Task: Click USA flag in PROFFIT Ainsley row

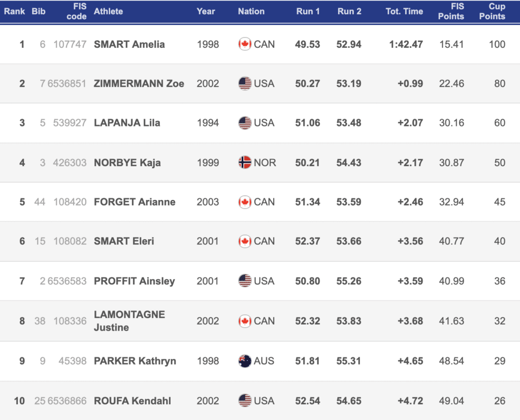Action: pyautogui.click(x=245, y=281)
